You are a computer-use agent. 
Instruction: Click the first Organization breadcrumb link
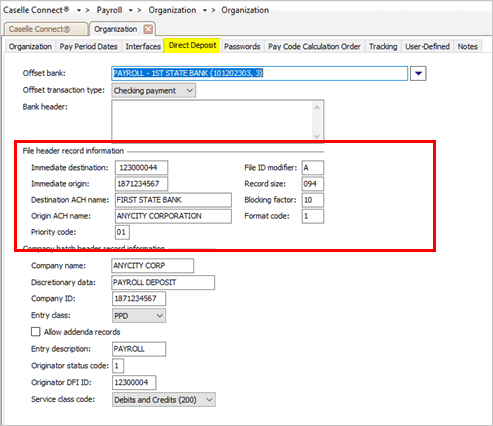(x=172, y=10)
